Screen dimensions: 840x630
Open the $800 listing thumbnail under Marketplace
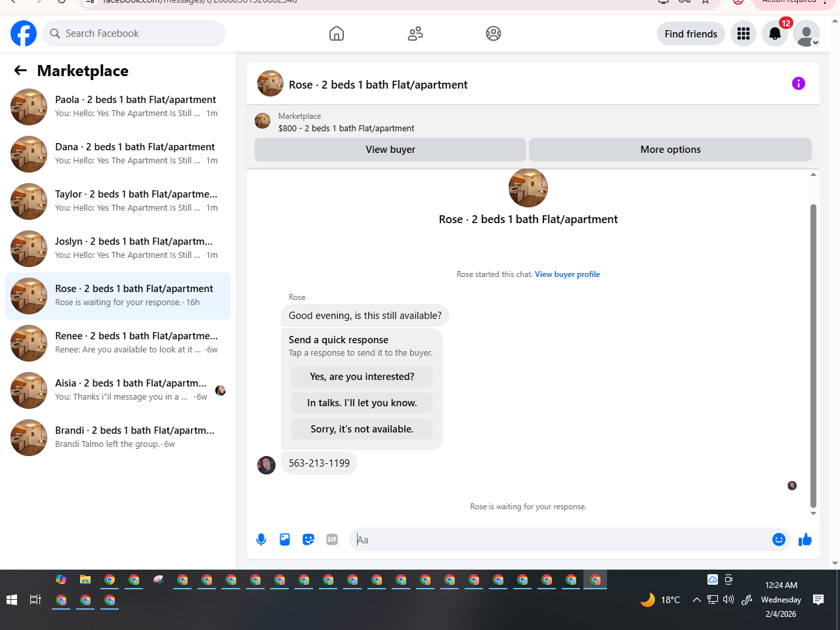click(262, 121)
